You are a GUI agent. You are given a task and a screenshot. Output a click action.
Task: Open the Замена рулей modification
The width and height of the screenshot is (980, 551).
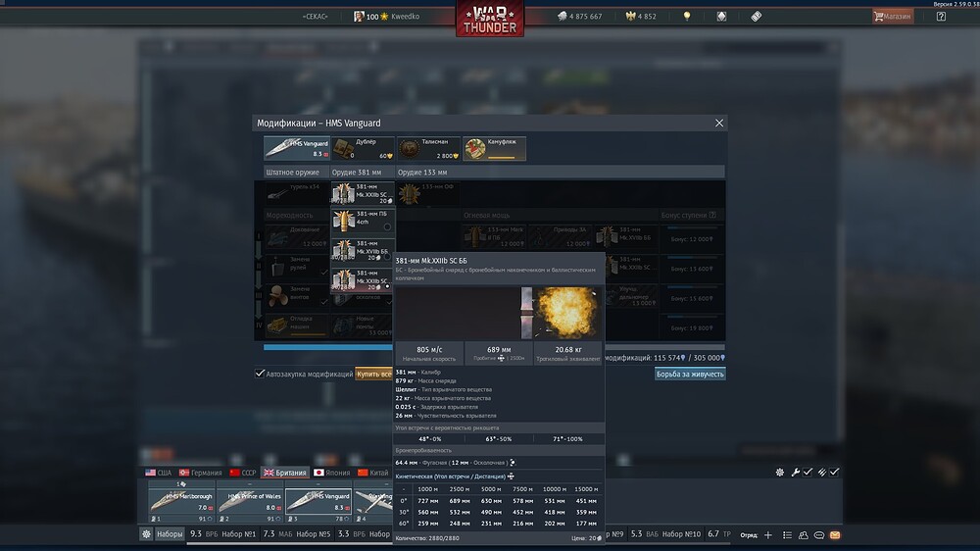tap(297, 267)
